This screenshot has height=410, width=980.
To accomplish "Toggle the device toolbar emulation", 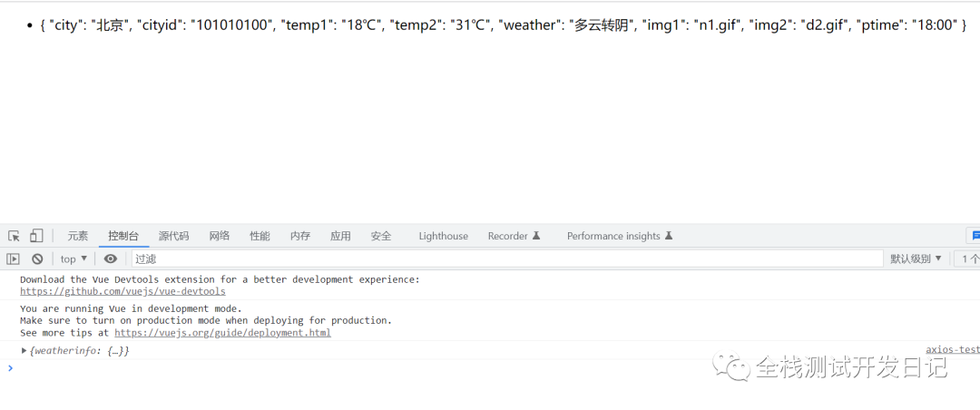I will pos(36,236).
